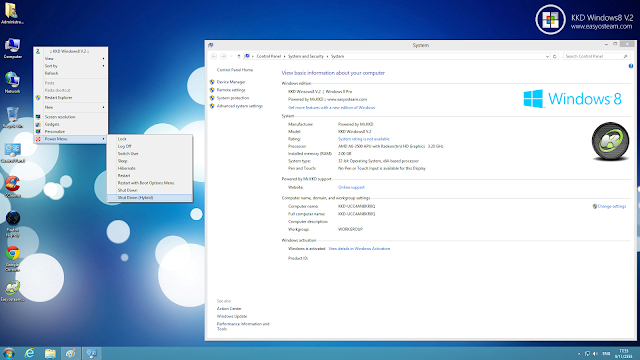Open Control Panel Home link
The image size is (640, 360).
235,70
